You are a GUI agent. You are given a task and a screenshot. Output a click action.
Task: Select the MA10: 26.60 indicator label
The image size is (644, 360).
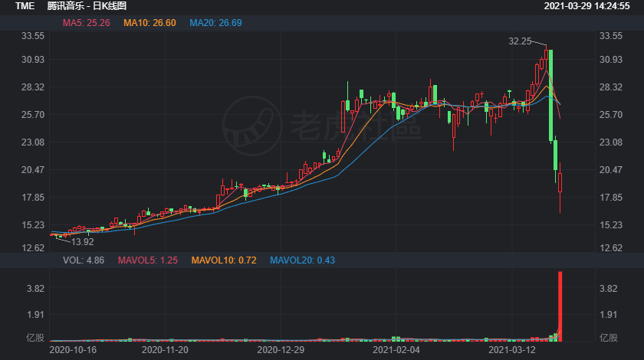pyautogui.click(x=149, y=23)
